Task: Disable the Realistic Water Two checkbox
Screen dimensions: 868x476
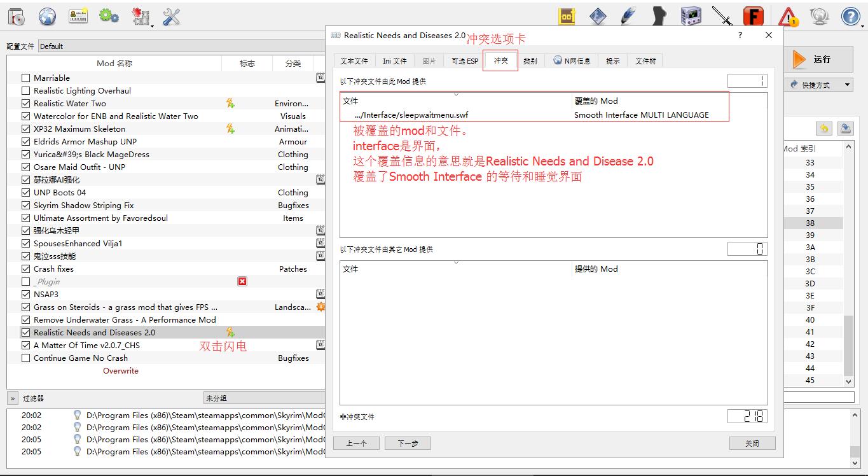Action: (x=25, y=103)
